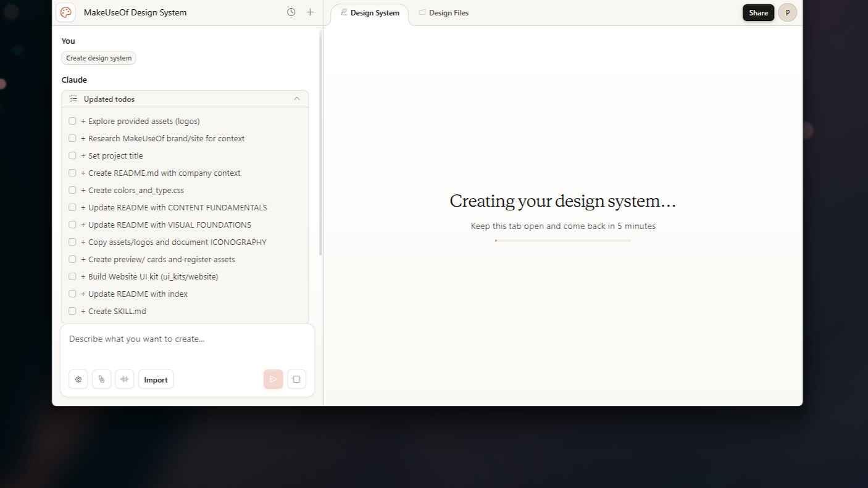The width and height of the screenshot is (868, 488).
Task: Click the MakeUseOf Design System project title
Action: coord(135,12)
